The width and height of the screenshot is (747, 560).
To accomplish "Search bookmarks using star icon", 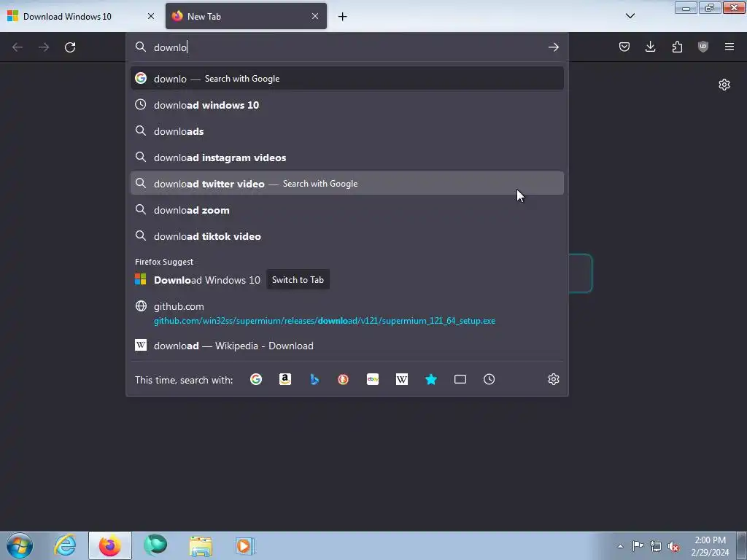I will 430,379.
